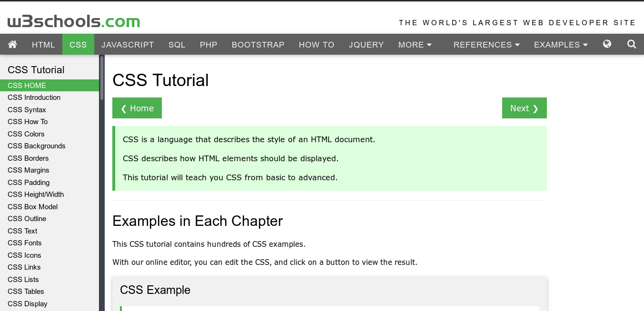
Task: Click the right arrow on Next button
Action: [x=536, y=108]
